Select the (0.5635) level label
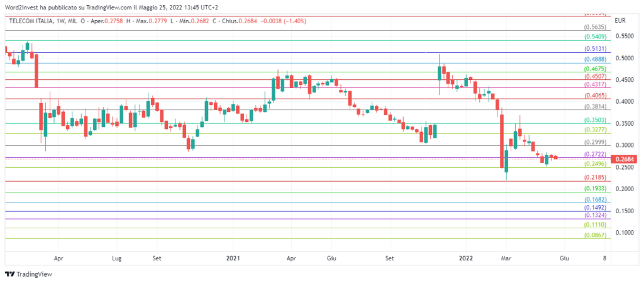644x283 pixels. 595,28
